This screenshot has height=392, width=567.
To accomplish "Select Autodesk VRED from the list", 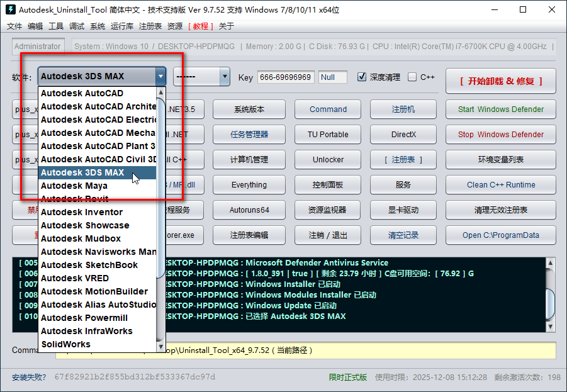I will [x=98, y=278].
